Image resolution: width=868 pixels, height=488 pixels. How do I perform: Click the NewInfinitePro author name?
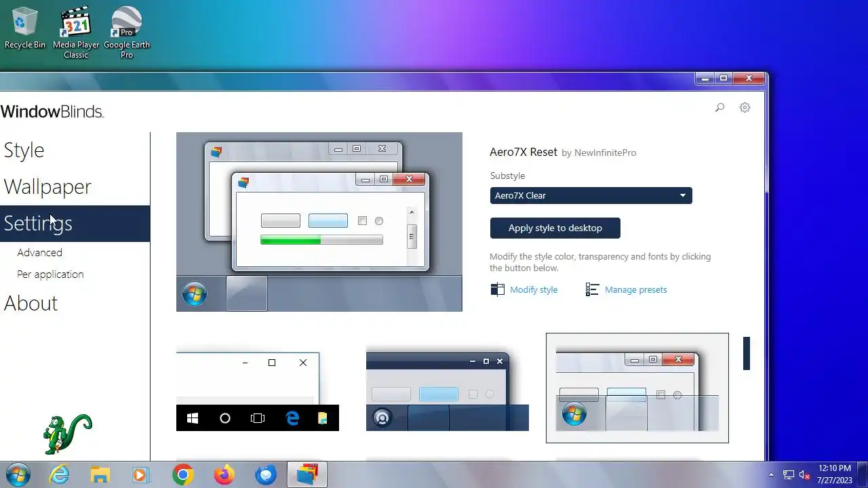point(605,153)
